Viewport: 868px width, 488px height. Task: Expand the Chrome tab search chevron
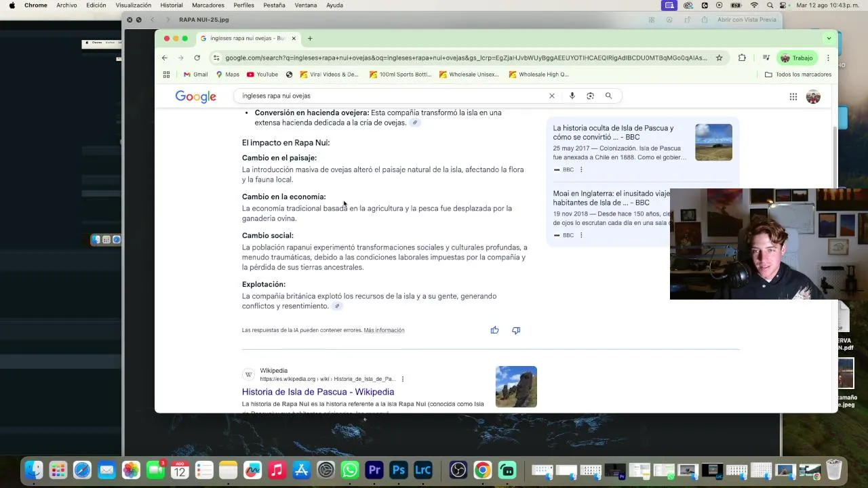point(829,38)
